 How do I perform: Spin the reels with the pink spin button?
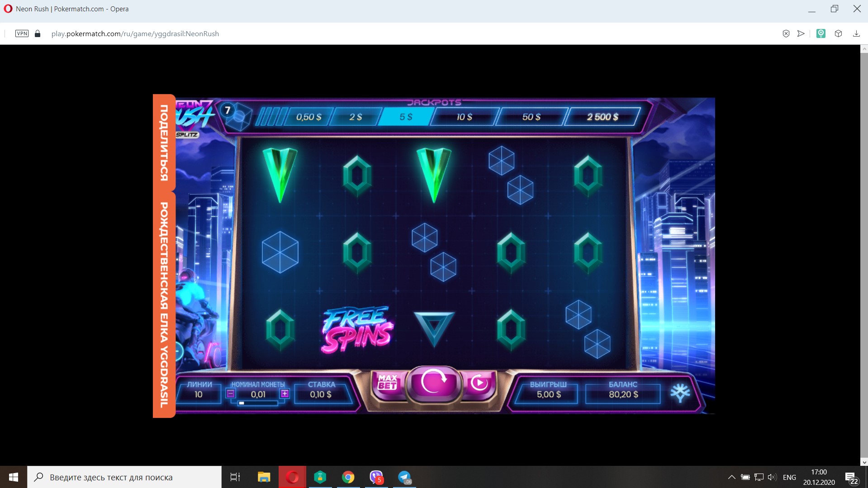pyautogui.click(x=434, y=383)
